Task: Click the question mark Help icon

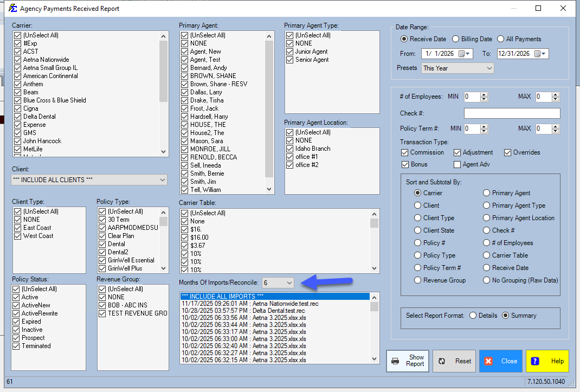Action: coord(535,361)
